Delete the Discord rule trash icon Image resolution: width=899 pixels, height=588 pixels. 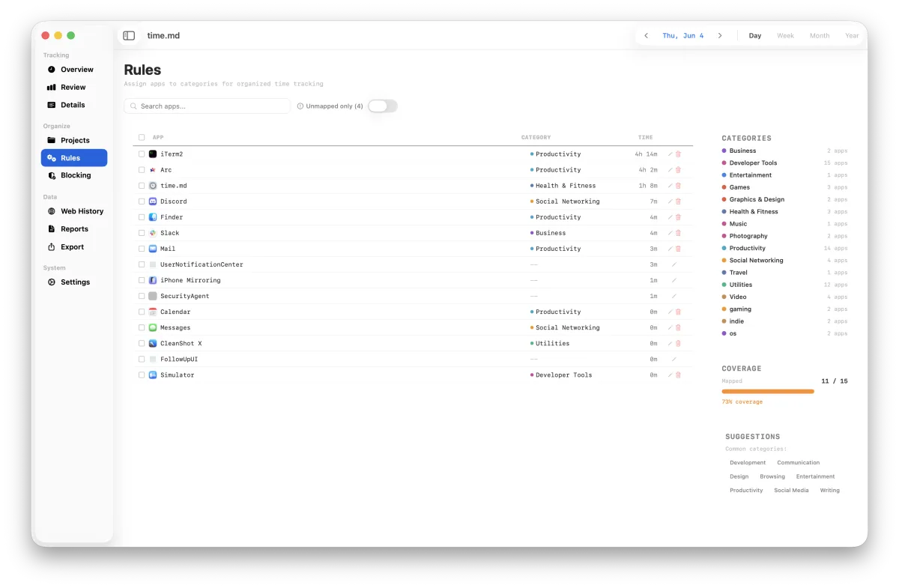pyautogui.click(x=679, y=201)
